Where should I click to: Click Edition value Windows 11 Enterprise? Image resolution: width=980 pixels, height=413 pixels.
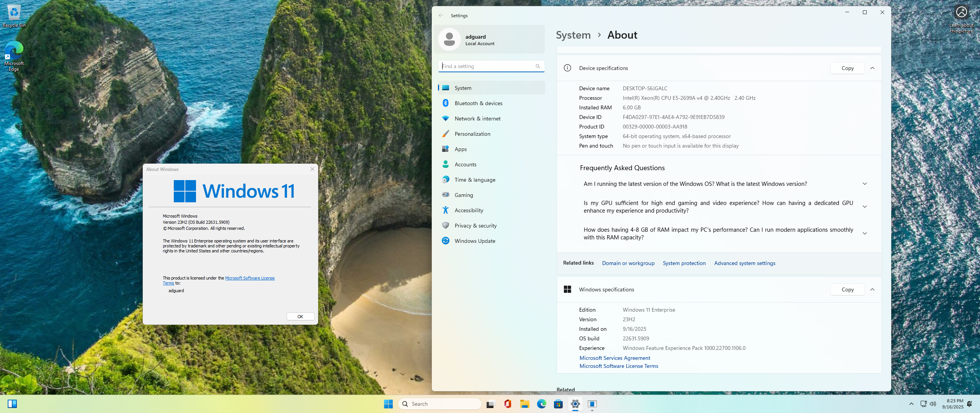pos(649,310)
